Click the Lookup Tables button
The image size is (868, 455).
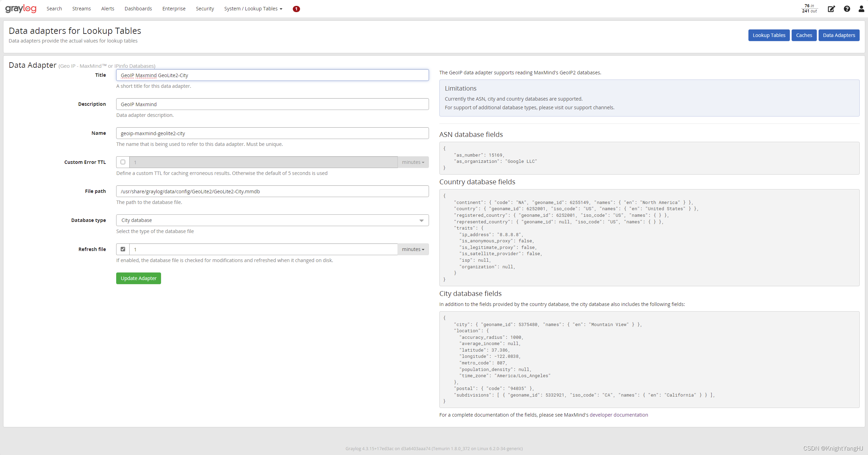(769, 35)
